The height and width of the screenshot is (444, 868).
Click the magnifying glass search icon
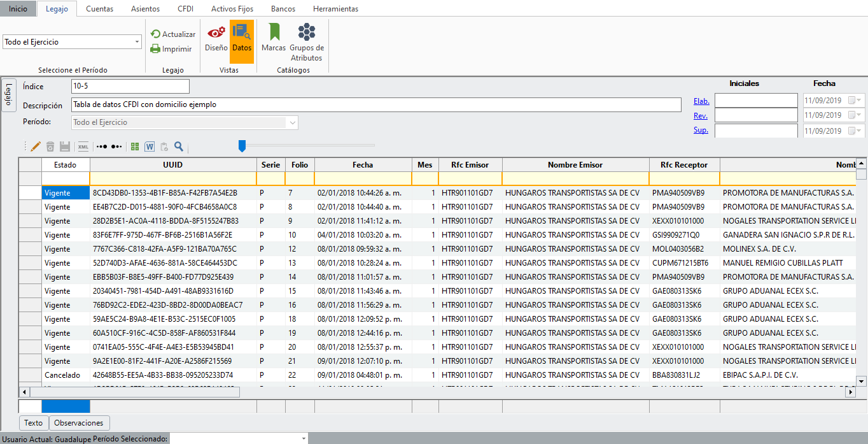(179, 147)
